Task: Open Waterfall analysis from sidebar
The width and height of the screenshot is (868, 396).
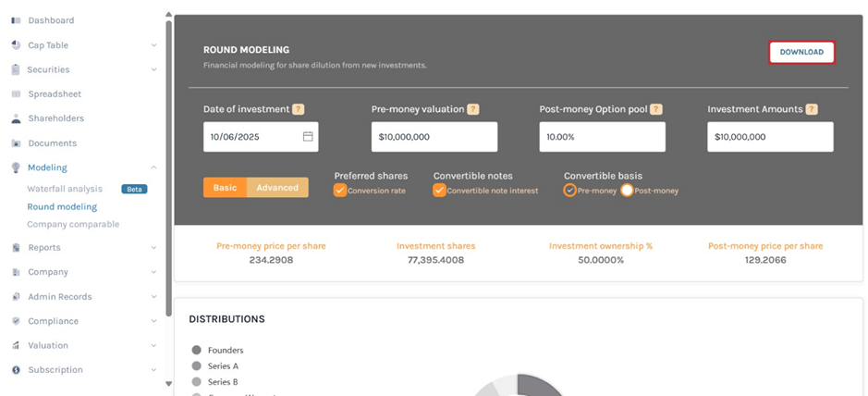Action: (x=65, y=189)
